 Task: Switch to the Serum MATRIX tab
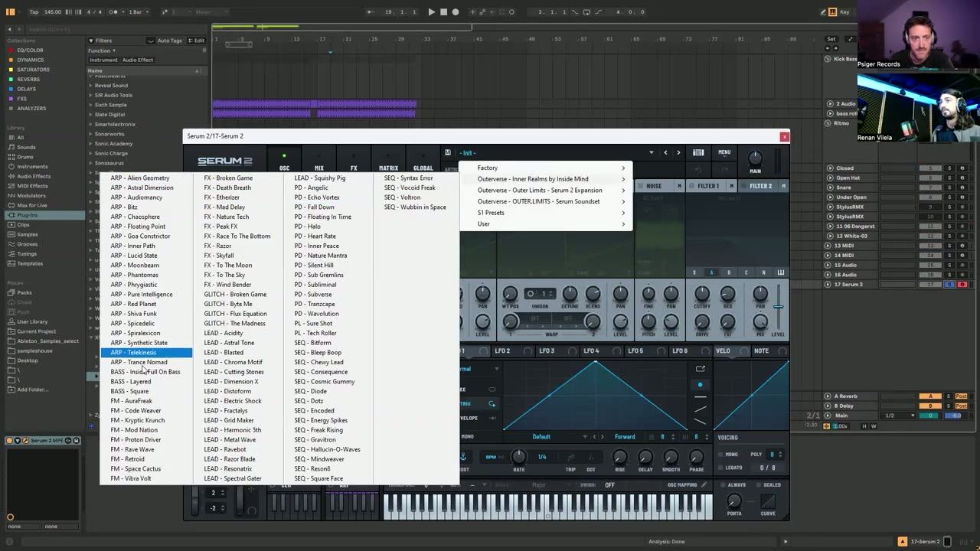[x=388, y=161]
